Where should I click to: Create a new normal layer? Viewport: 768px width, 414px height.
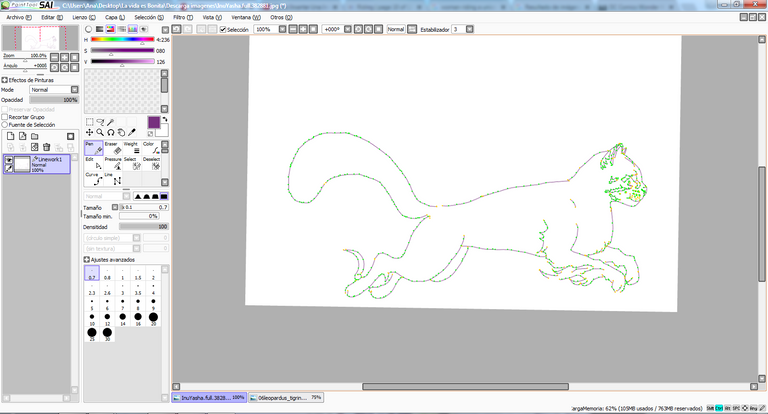pyautogui.click(x=10, y=136)
